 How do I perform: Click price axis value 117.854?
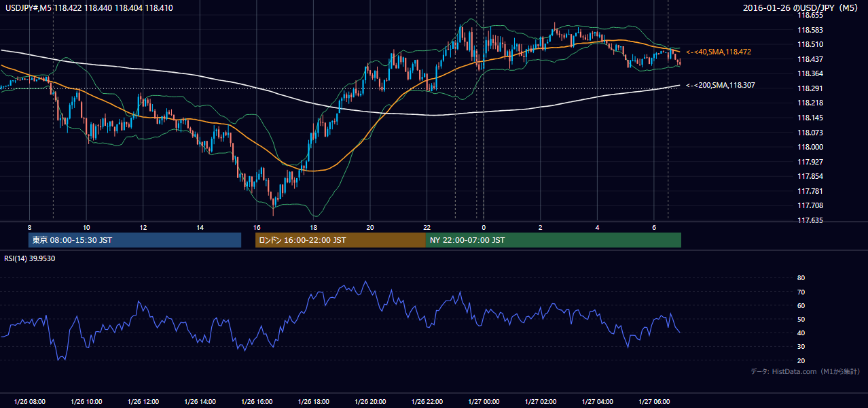pyautogui.click(x=810, y=176)
